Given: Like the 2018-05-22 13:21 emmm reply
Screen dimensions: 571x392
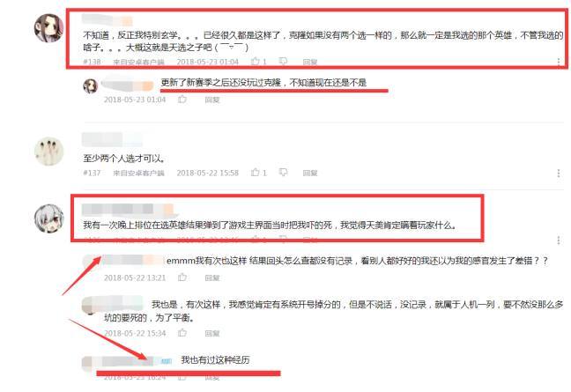Looking at the screenshot, I should (x=182, y=277).
